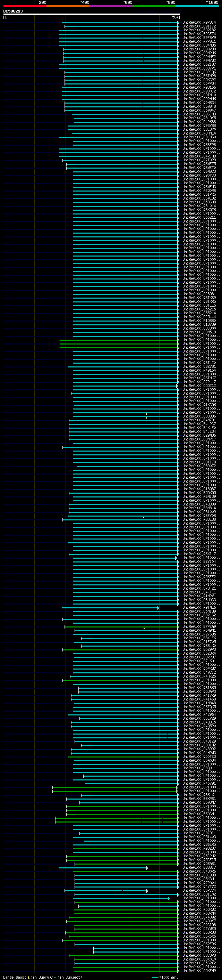The height and width of the screenshot is (980, 222).
Task: Select hit label UniRef100_Q3TLE5
Action: click(x=199, y=305)
